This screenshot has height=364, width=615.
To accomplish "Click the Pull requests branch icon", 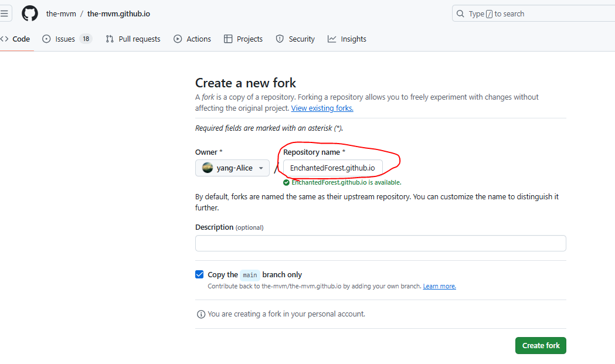I will (x=110, y=39).
